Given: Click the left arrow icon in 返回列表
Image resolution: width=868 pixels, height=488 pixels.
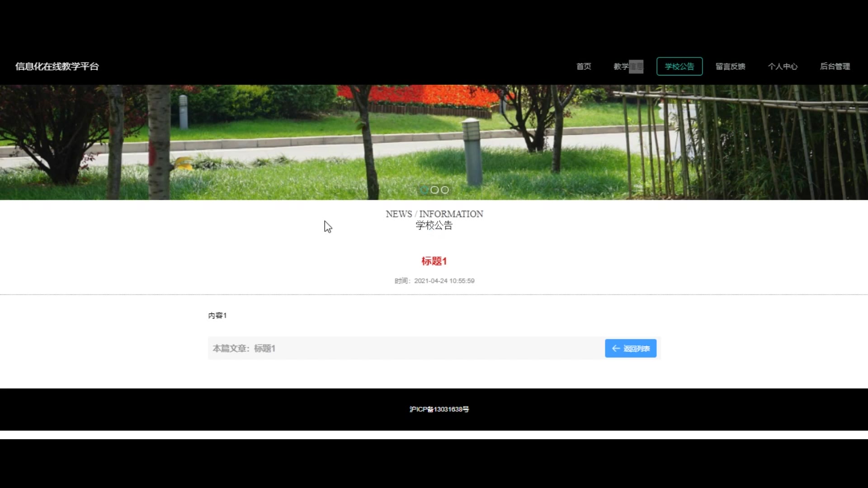Looking at the screenshot, I should coord(616,348).
